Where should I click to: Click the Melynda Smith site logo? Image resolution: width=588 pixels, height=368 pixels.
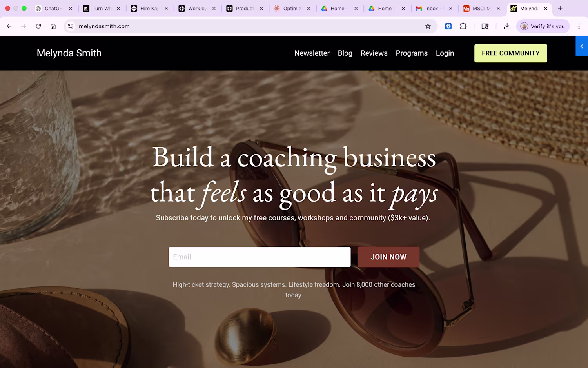tap(69, 53)
